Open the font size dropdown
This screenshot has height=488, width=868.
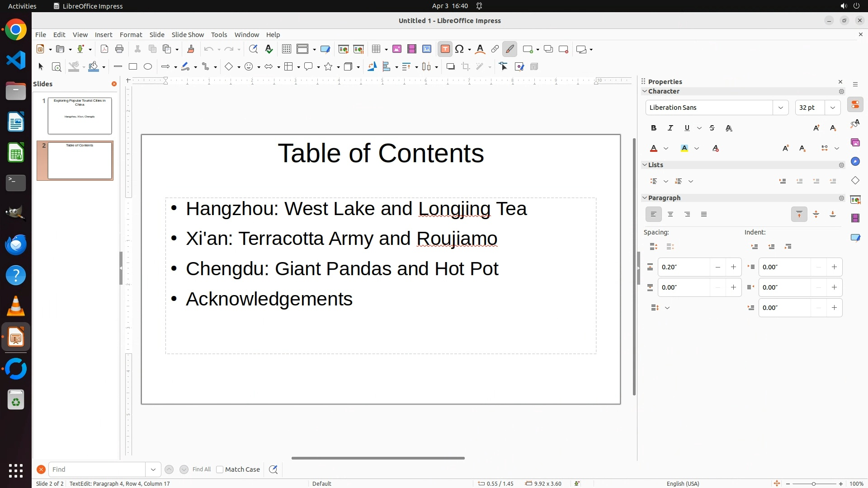point(833,108)
